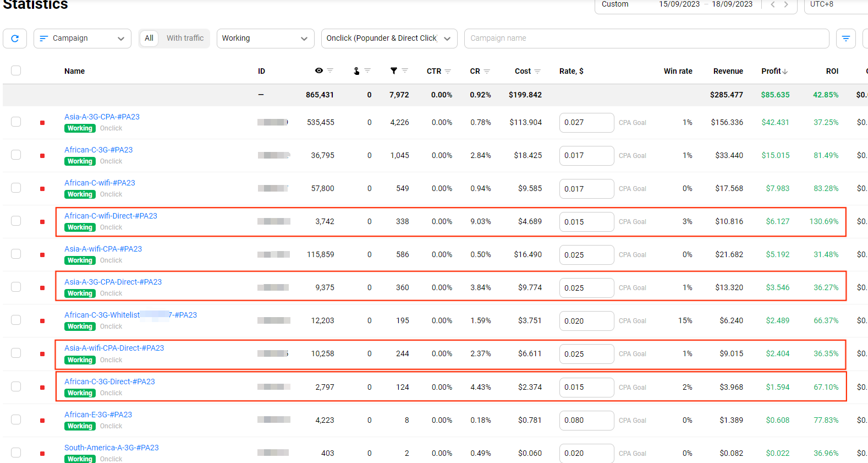Click the impressions eye column icon
Viewport: 868px width, 463px height.
319,71
